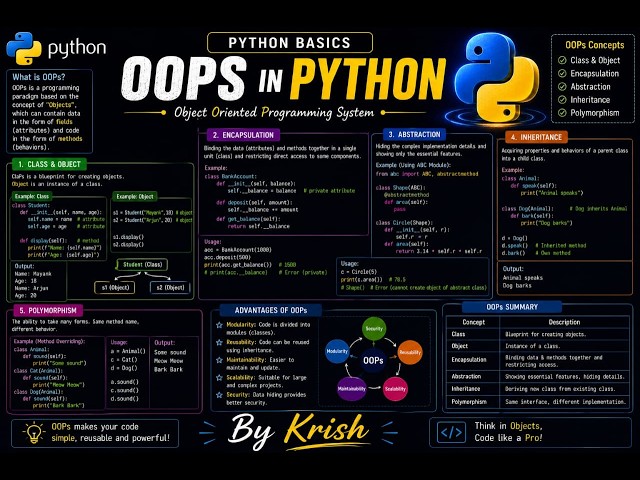Click the 's2 (Object)' box
Viewport: 640px width, 480px height.
pos(170,287)
